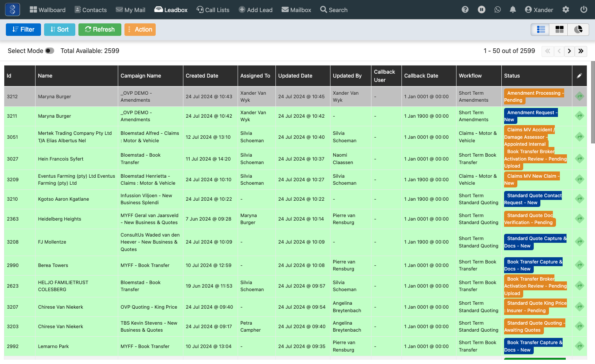The width and height of the screenshot is (595, 364).
Task: Click the "Standard Quote Contact Request - New" status badge
Action: 533,199
